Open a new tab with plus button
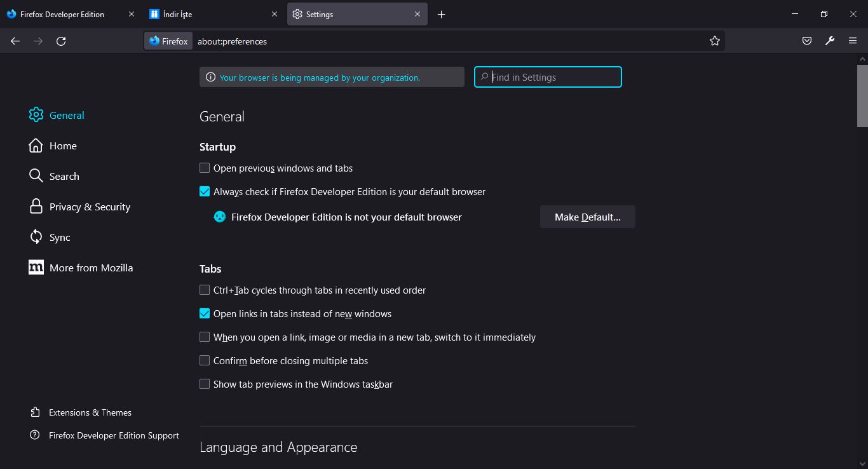The height and width of the screenshot is (469, 868). tap(442, 14)
